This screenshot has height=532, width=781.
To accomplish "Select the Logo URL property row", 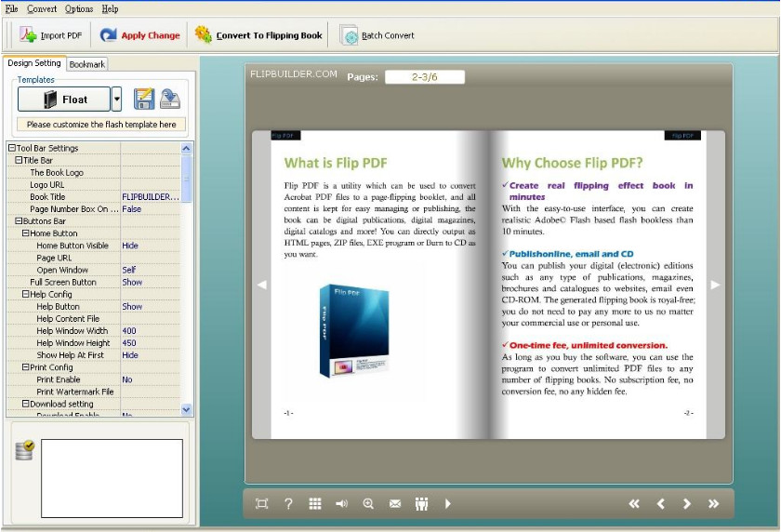I will 94,184.
